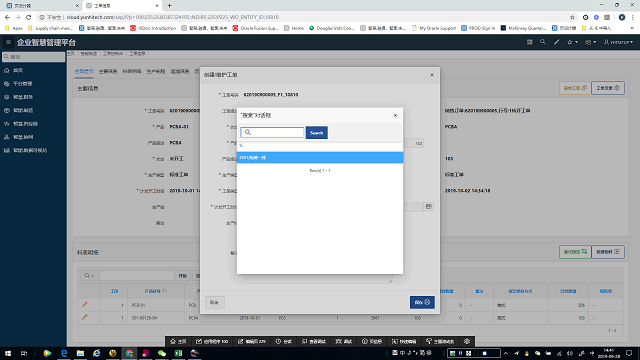The image size is (640, 360).
Task: Open the search column selector in the material table
Action: pos(89,276)
